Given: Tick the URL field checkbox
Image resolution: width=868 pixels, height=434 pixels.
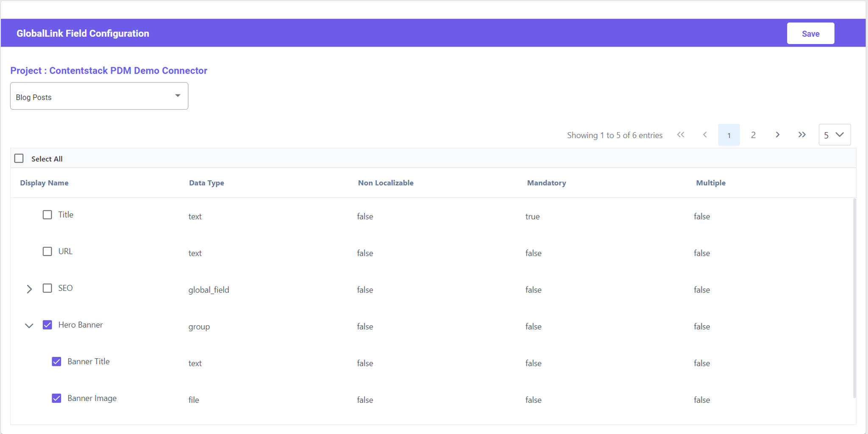Looking at the screenshot, I should [47, 252].
